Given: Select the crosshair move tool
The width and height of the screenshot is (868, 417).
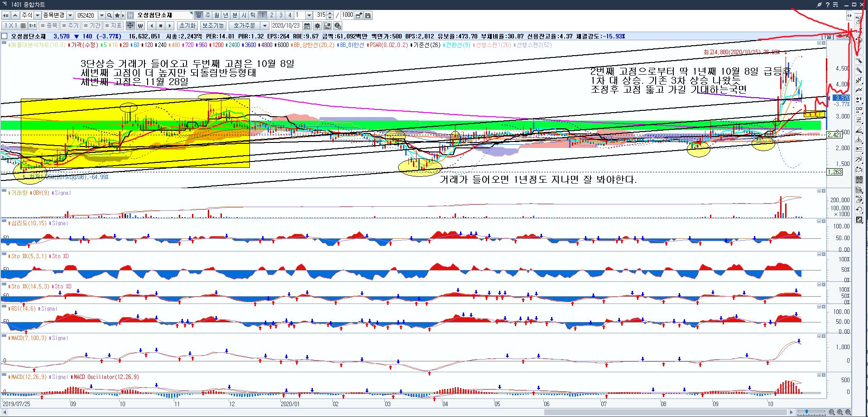Looking at the screenshot, I should point(130,26).
